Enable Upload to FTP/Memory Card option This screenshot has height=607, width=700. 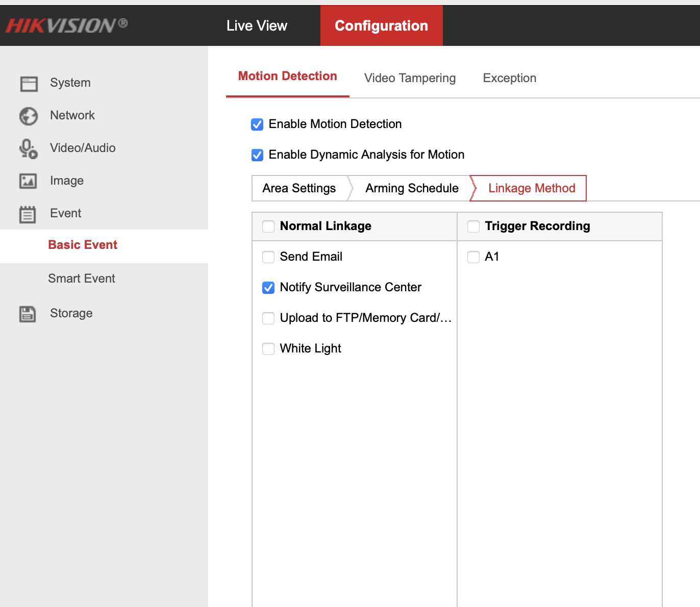point(268,318)
